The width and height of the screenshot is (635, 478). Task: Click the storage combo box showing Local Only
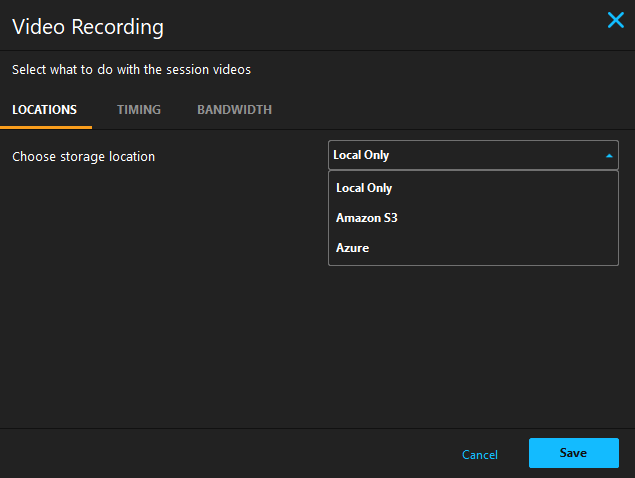pos(473,155)
